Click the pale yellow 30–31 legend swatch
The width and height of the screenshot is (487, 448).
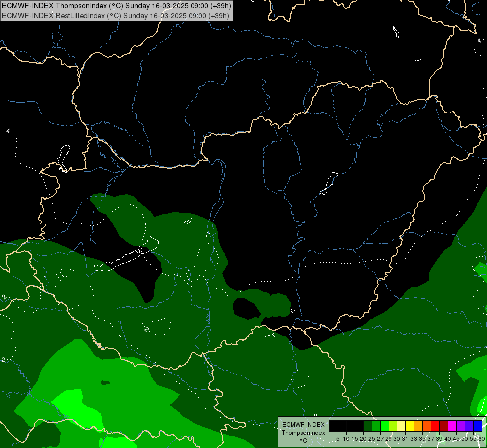401,426
